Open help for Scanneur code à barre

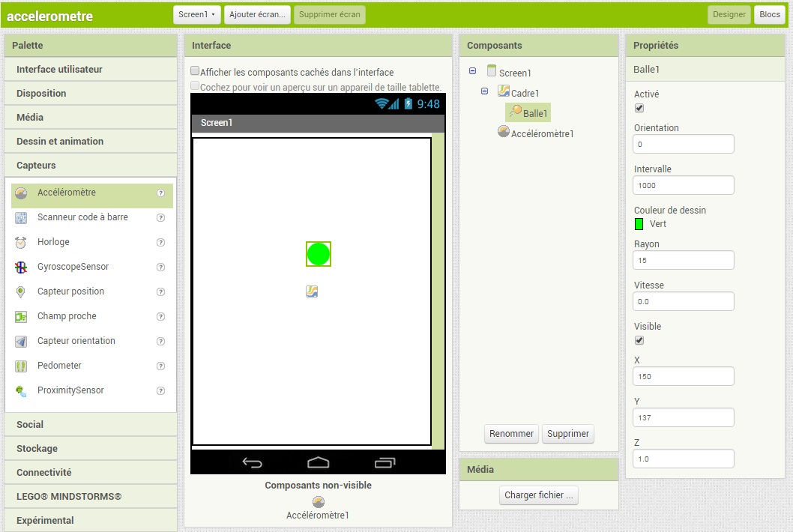[x=161, y=217]
